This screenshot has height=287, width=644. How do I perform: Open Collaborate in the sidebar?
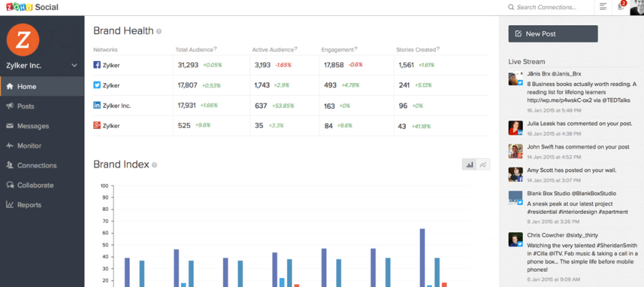click(42, 185)
